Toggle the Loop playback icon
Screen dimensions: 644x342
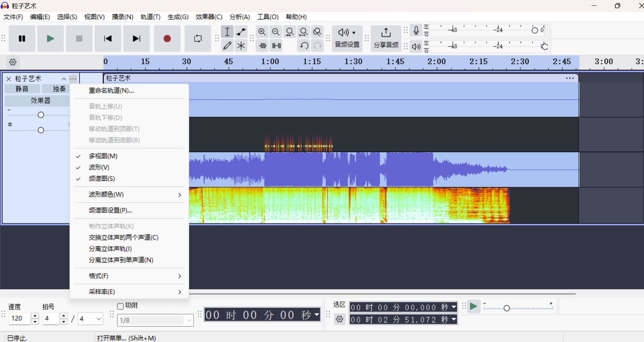click(198, 38)
